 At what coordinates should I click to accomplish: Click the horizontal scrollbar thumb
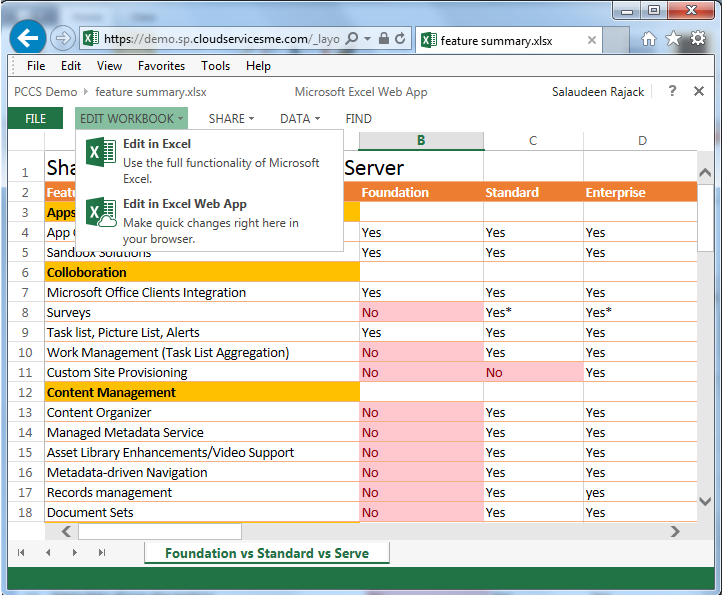click(160, 531)
